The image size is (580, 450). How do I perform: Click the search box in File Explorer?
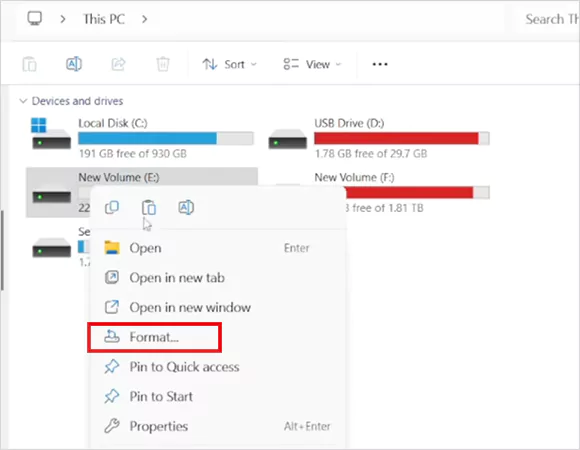tap(548, 19)
